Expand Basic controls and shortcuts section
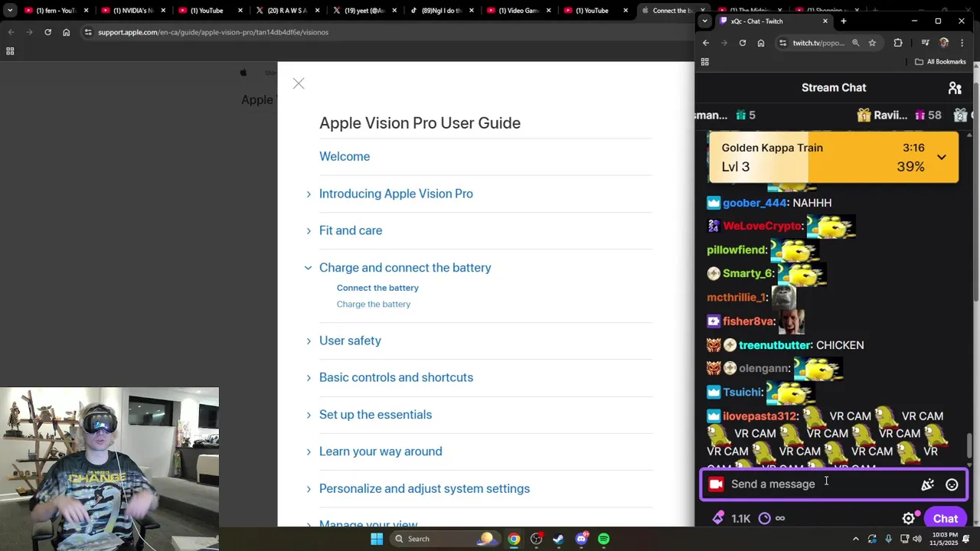Image resolution: width=980 pixels, height=551 pixels. point(309,377)
